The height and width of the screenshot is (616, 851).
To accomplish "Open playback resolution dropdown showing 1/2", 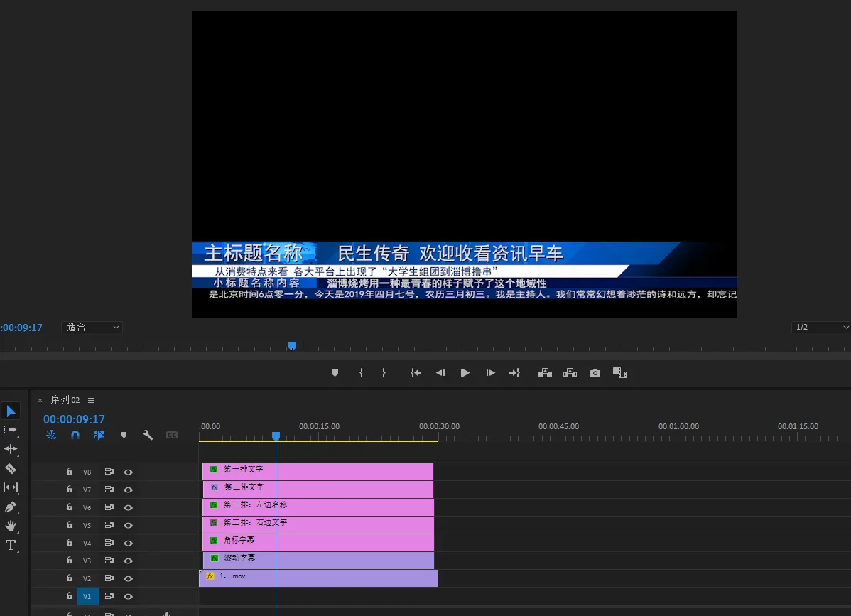I will [x=820, y=328].
